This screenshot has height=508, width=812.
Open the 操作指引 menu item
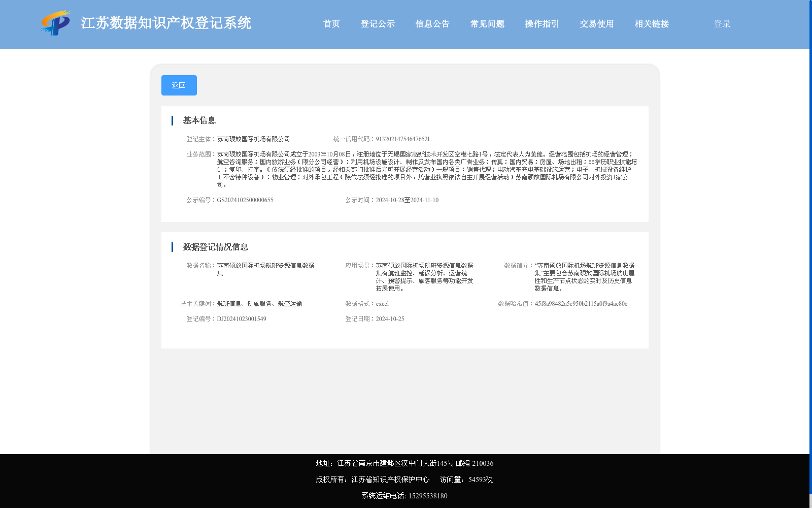tap(542, 24)
